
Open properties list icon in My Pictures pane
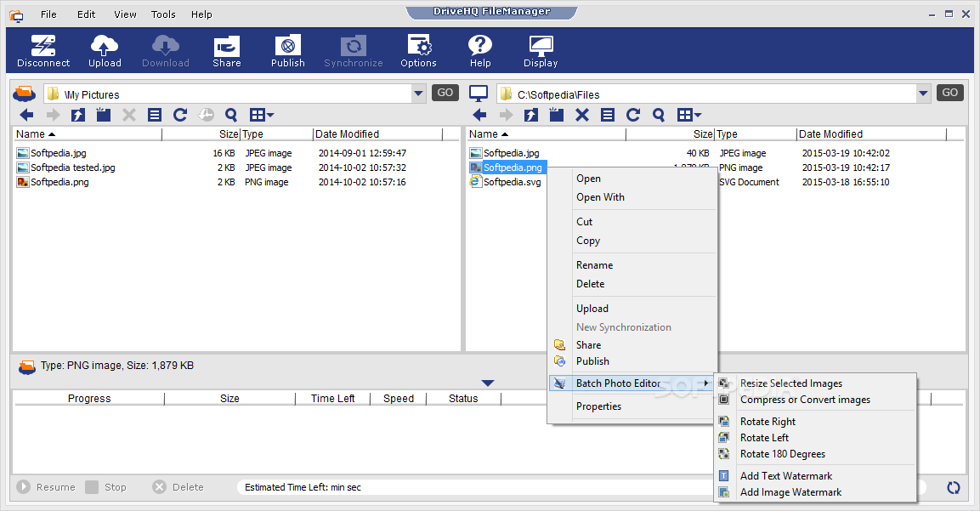click(x=155, y=115)
